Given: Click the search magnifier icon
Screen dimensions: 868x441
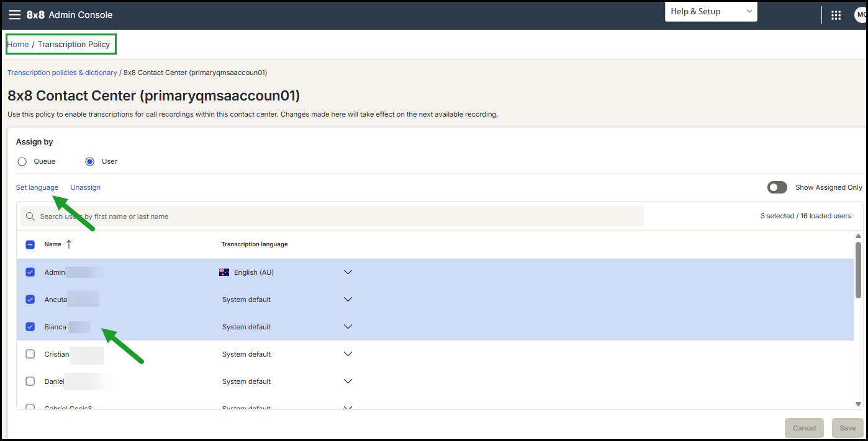Looking at the screenshot, I should [30, 216].
